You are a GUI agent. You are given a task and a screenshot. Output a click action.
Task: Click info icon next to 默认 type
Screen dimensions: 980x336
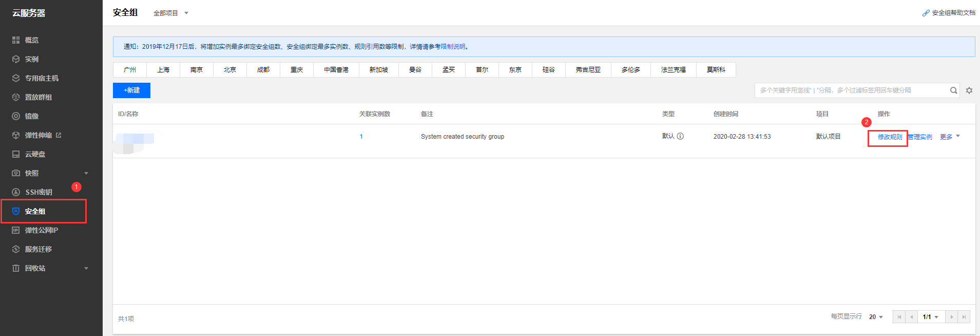point(680,136)
